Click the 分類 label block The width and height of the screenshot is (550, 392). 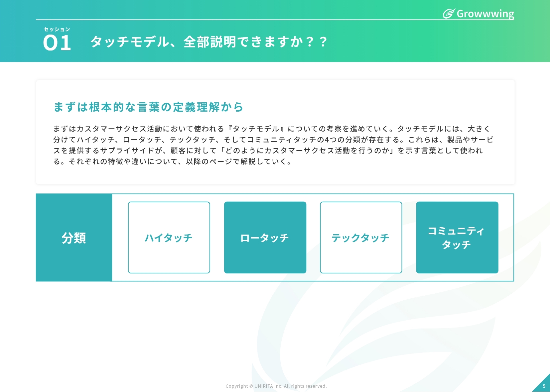tap(74, 238)
